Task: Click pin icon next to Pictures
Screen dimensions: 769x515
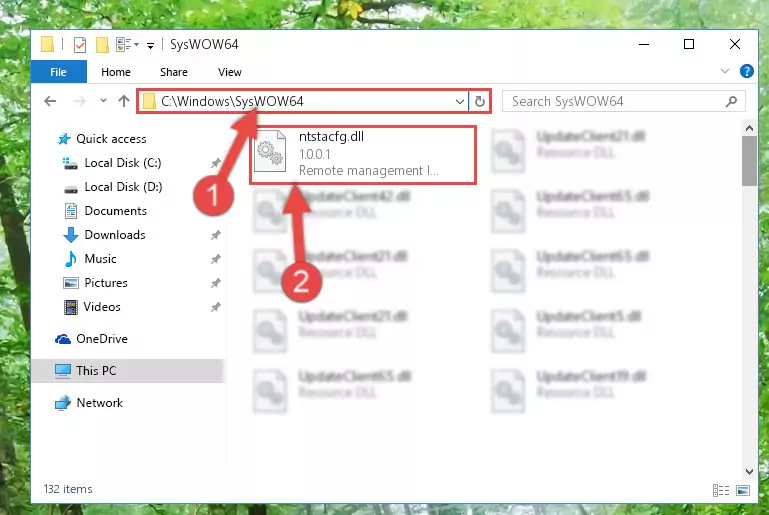Action: pos(215,283)
